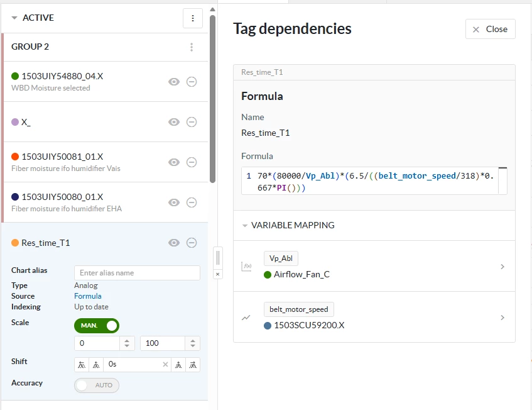
Task: Click the orange Res_time_T1 color dot
Action: pyautogui.click(x=15, y=243)
